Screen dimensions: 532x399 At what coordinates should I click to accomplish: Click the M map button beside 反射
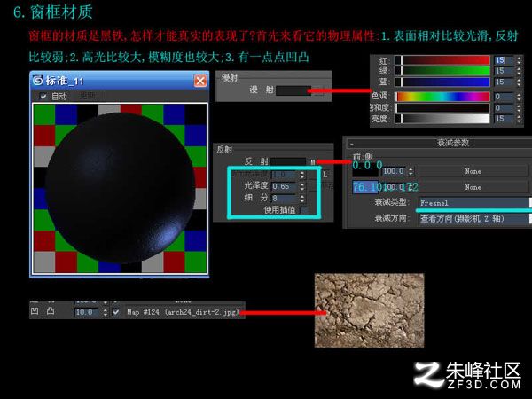pyautogui.click(x=312, y=162)
